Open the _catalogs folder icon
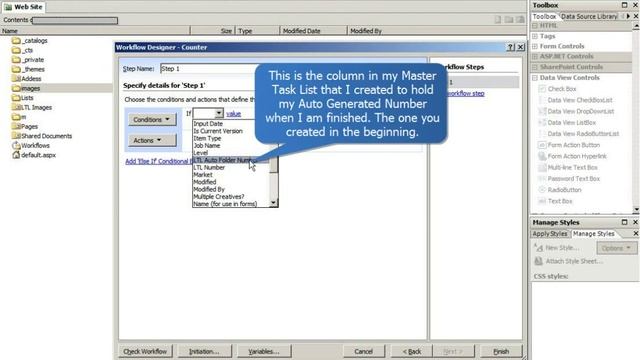The width and height of the screenshot is (640, 360). (x=16, y=40)
